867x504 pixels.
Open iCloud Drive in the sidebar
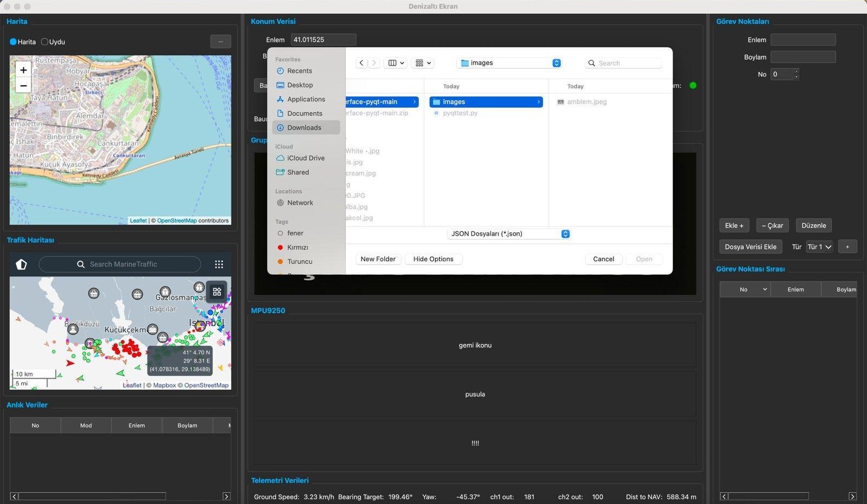pyautogui.click(x=306, y=158)
